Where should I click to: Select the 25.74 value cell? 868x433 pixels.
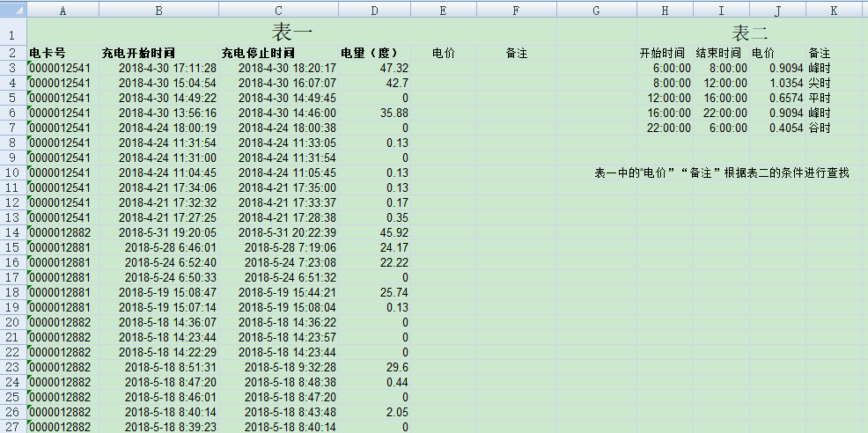pyautogui.click(x=374, y=292)
